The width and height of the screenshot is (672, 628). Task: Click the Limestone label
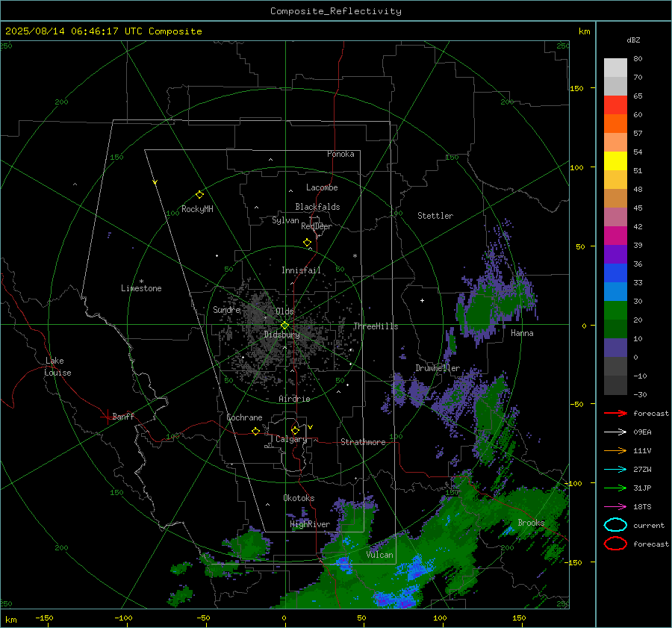[141, 288]
